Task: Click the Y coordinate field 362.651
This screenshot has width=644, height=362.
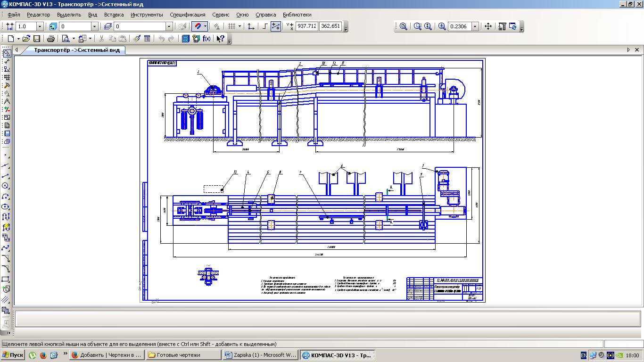Action: pos(330,26)
